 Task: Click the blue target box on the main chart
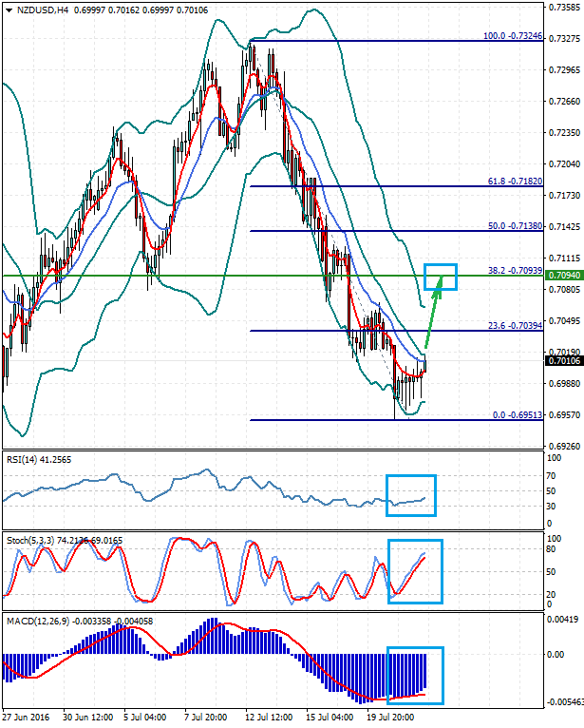click(441, 277)
